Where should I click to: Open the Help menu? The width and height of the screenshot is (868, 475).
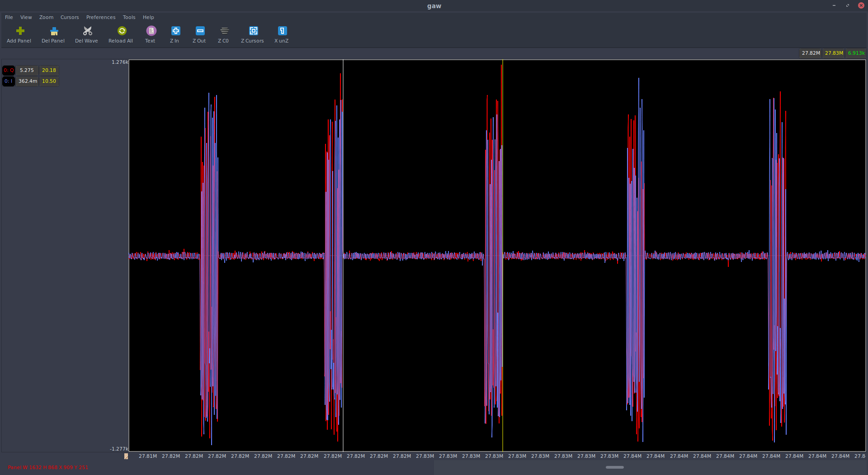[148, 17]
